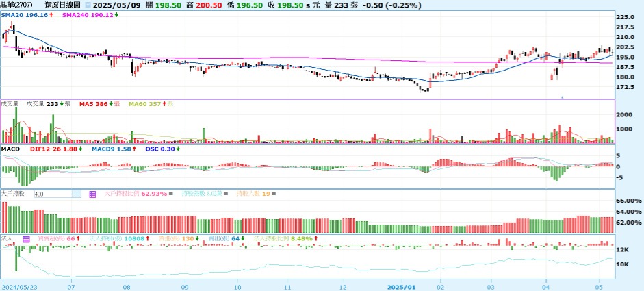Expand the 大戶持股 threshold dropdown arrow
Screen dimensions: 644x291
click(x=77, y=194)
